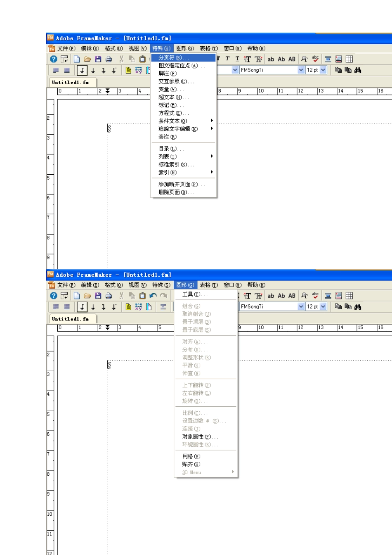Click the New document icon in the upper window
392x555 pixels.
(77, 59)
